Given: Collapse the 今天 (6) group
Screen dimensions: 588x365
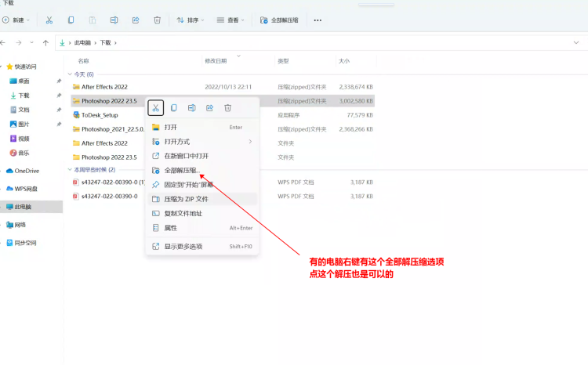Looking at the screenshot, I should point(71,74).
